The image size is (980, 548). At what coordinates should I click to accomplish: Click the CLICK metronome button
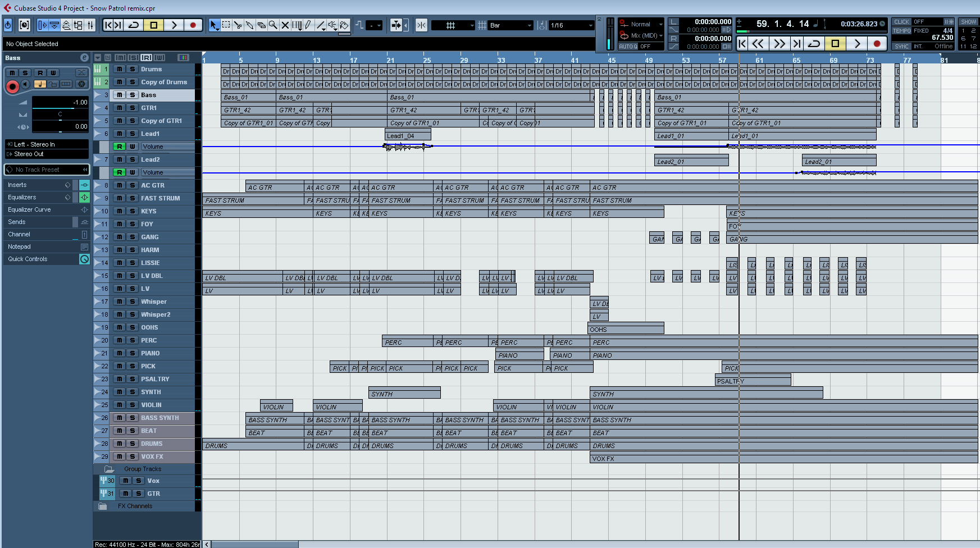(901, 22)
